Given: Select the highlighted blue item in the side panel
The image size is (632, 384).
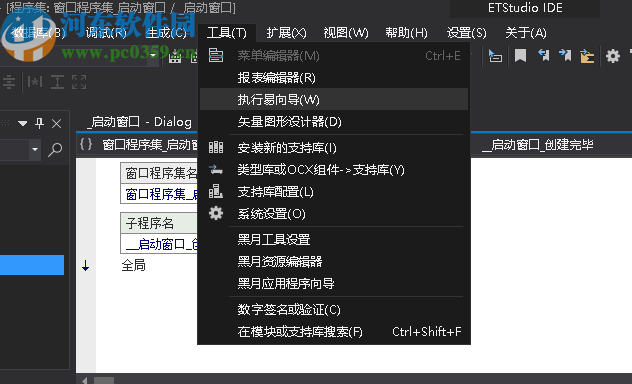Looking at the screenshot, I should click(32, 265).
